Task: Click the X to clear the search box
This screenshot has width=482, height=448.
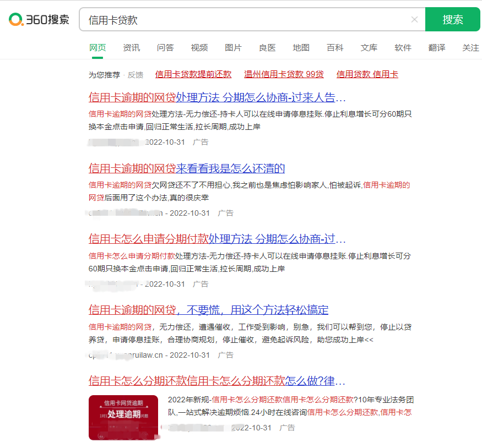Action: [x=414, y=19]
